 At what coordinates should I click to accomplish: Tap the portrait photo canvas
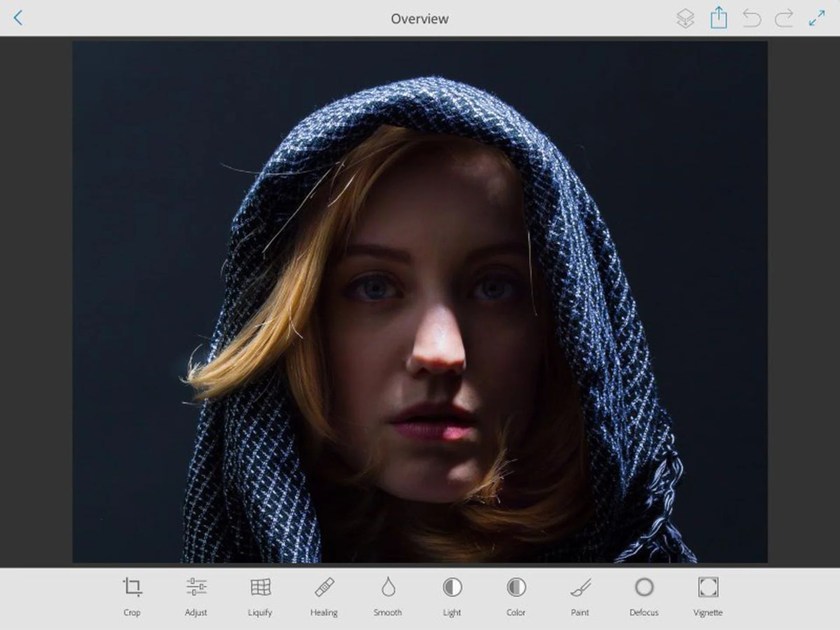point(420,302)
